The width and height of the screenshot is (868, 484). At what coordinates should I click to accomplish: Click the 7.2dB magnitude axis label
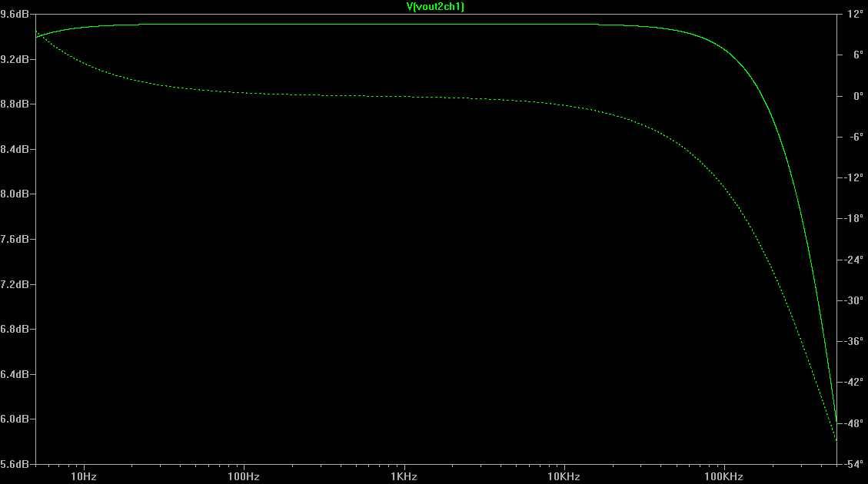(x=15, y=284)
